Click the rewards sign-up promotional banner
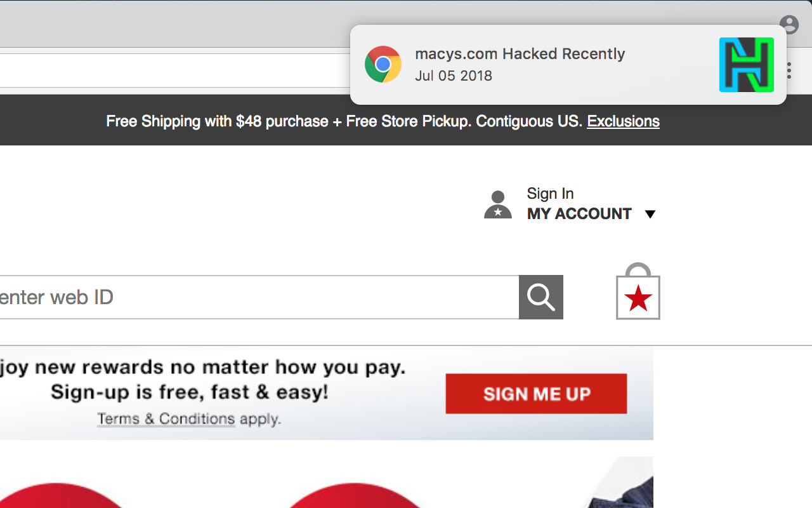The width and height of the screenshot is (812, 508). point(327,392)
